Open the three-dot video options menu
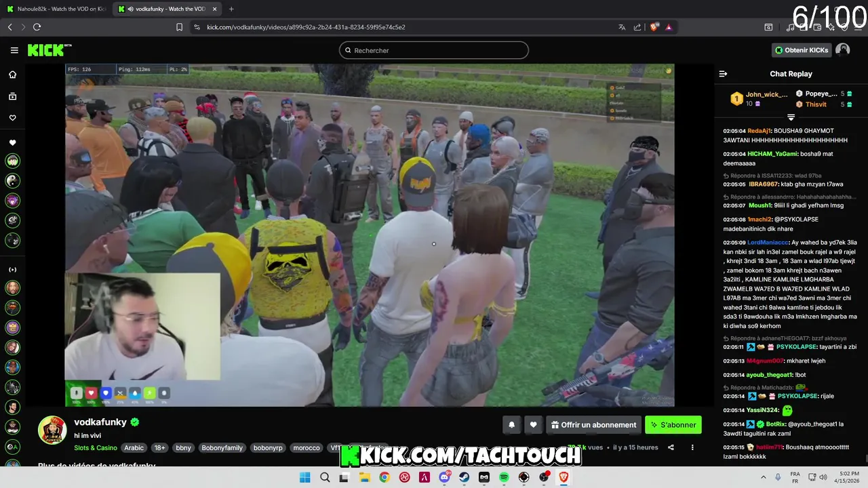The width and height of the screenshot is (868, 488). tap(692, 447)
